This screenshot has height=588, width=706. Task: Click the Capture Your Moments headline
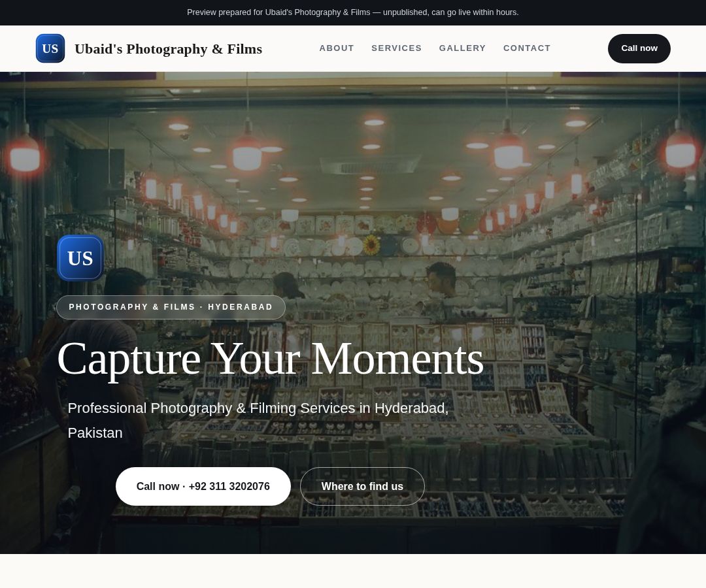[x=271, y=359]
